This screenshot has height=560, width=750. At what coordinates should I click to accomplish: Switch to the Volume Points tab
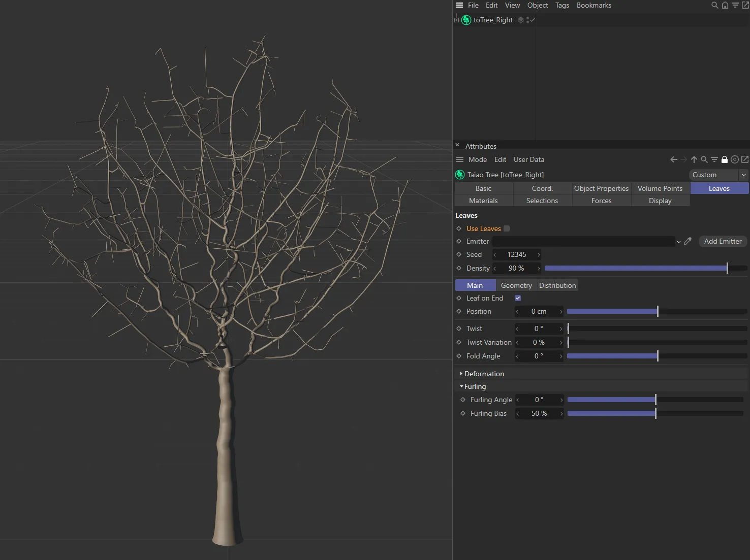click(x=660, y=188)
